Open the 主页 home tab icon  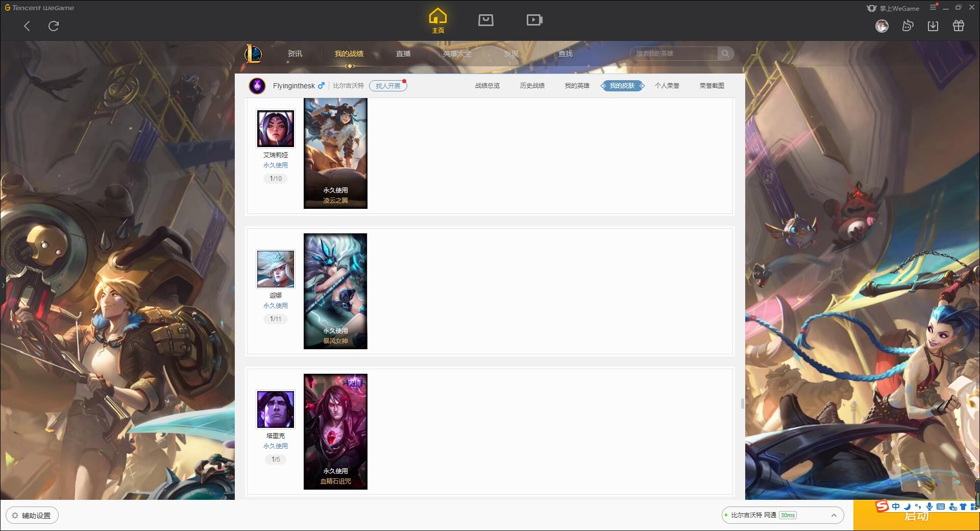click(x=438, y=20)
